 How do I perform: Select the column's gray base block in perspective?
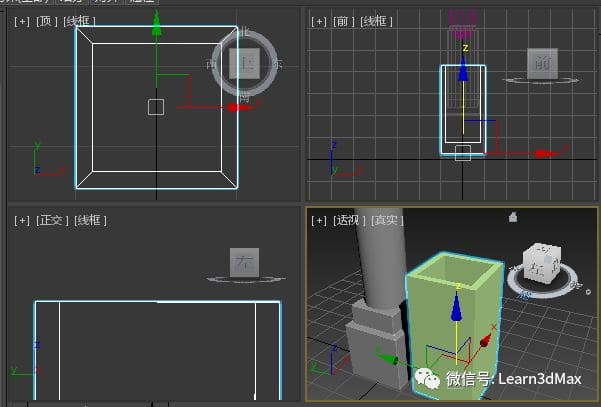(x=376, y=354)
